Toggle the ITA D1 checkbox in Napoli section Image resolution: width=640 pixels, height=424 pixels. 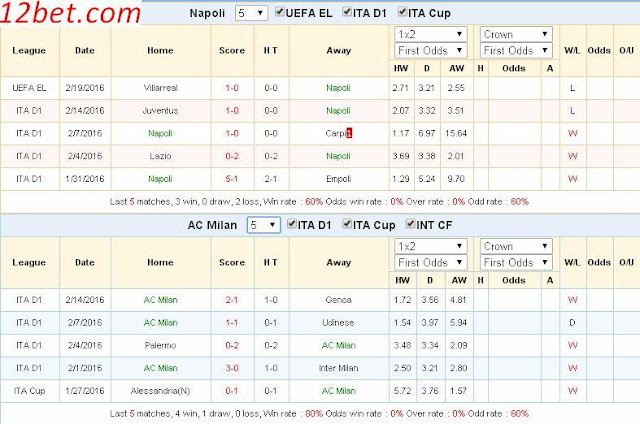(x=347, y=12)
